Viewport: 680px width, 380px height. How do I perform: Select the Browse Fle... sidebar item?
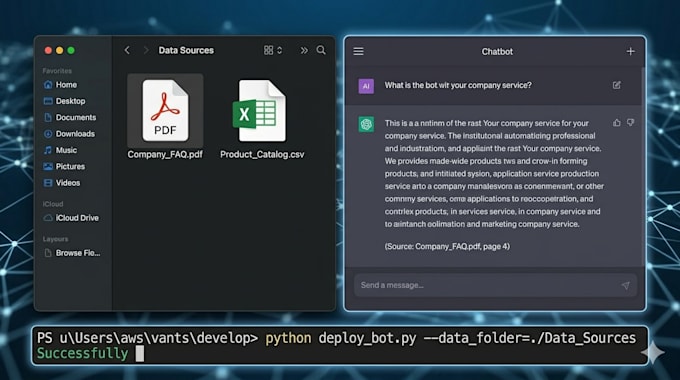pos(72,253)
